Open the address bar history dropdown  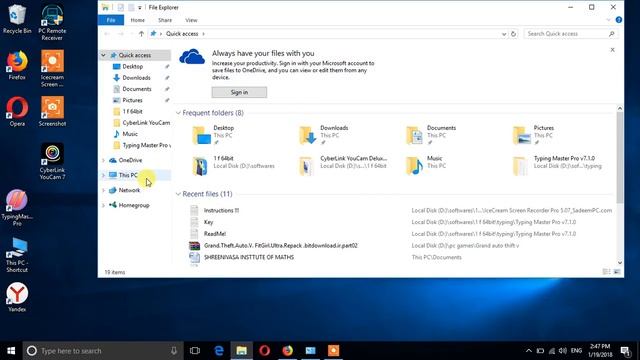pyautogui.click(x=504, y=34)
